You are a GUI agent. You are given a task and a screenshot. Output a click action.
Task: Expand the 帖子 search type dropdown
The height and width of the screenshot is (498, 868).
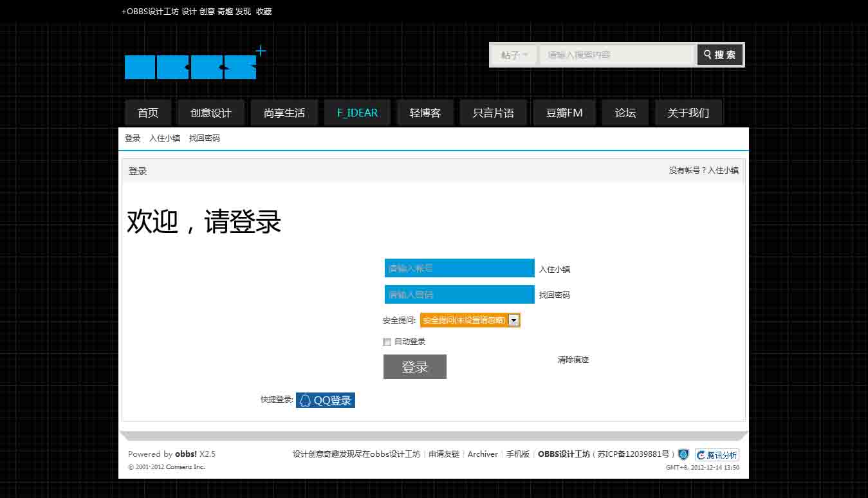click(x=515, y=55)
